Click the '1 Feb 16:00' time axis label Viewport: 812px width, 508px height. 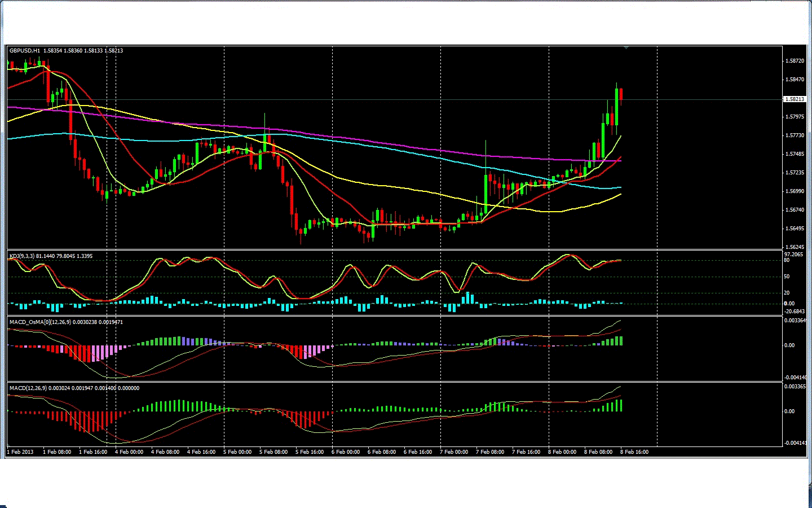(x=93, y=452)
